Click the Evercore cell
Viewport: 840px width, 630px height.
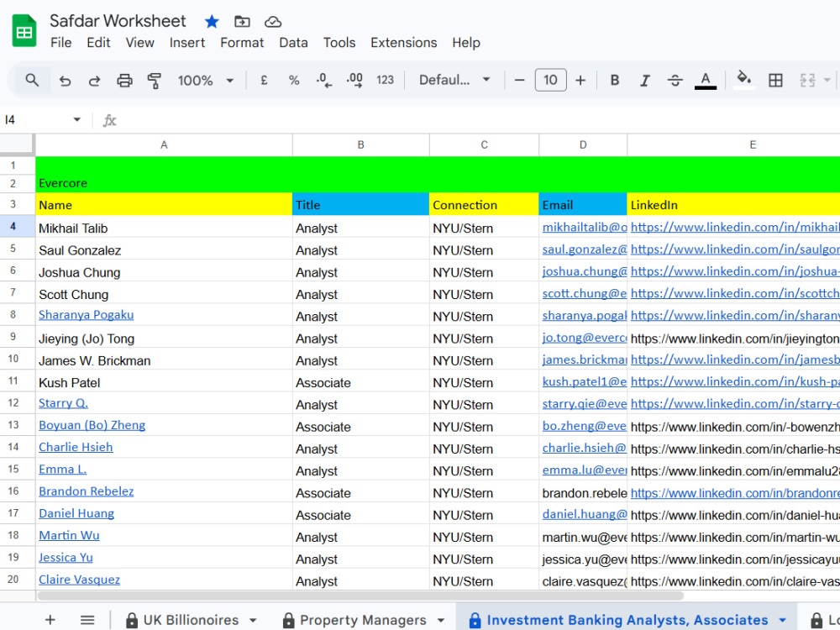[63, 183]
